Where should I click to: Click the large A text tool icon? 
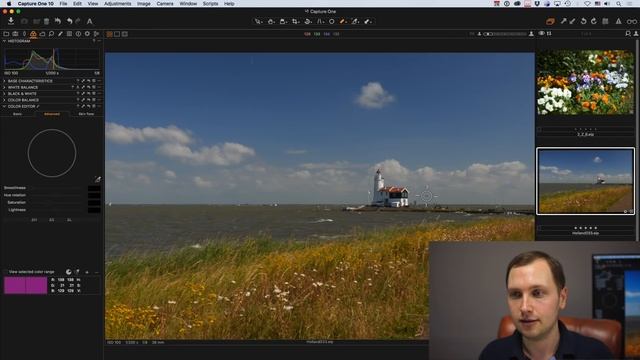[89, 21]
